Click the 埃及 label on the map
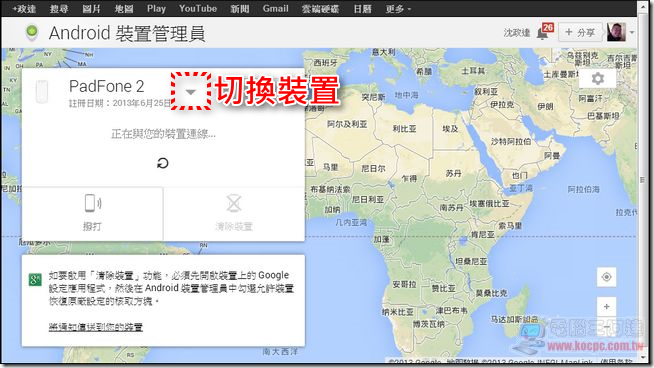The width and height of the screenshot is (654, 368). [x=450, y=129]
